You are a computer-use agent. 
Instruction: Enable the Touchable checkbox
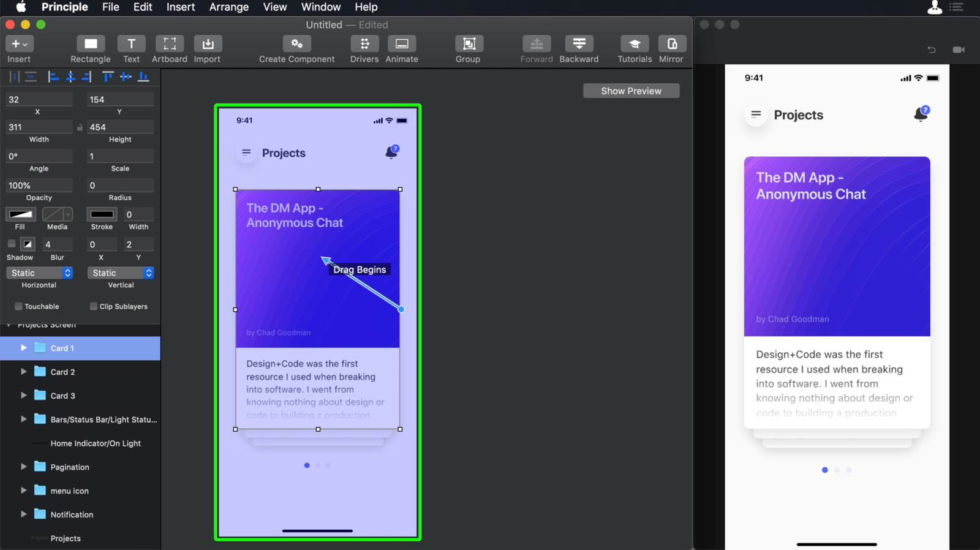click(18, 306)
